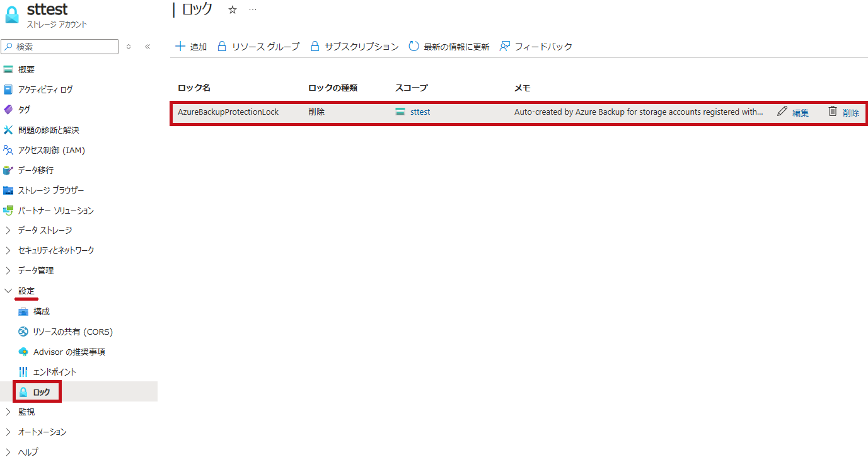Click the Auto-created by Azure Backup note

[x=639, y=112]
